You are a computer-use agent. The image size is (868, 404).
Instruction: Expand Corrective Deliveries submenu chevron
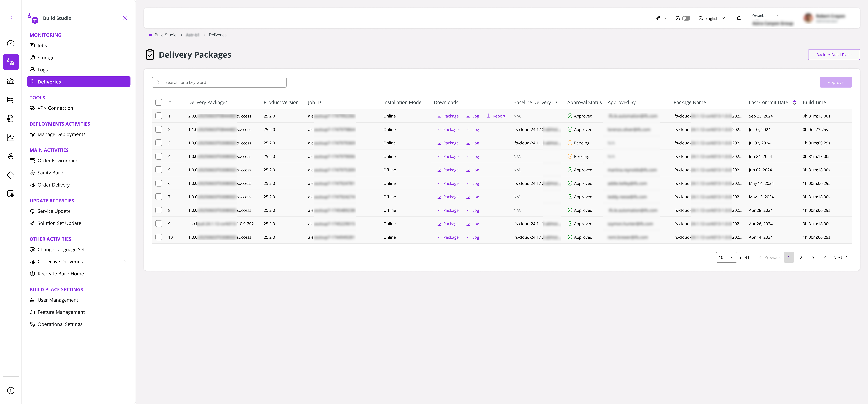[x=125, y=262]
